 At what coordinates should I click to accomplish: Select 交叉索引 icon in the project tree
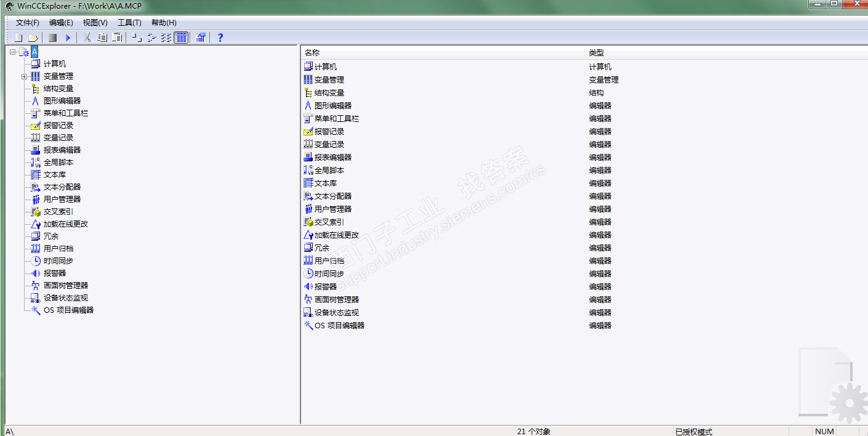(36, 212)
